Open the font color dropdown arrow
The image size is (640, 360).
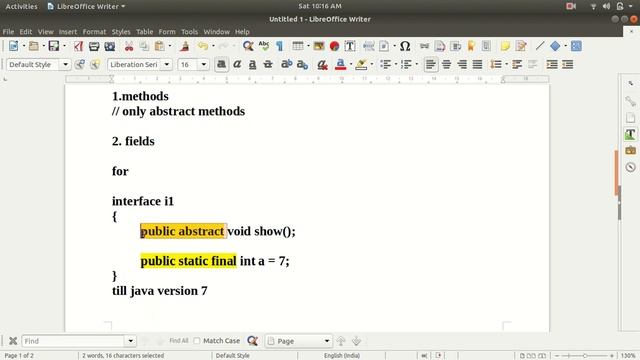[351, 64]
